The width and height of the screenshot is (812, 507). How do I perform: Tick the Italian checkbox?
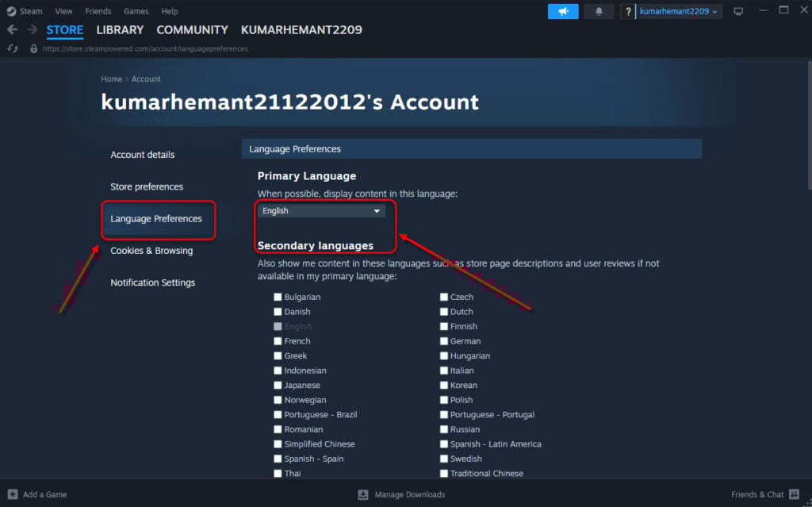(444, 371)
